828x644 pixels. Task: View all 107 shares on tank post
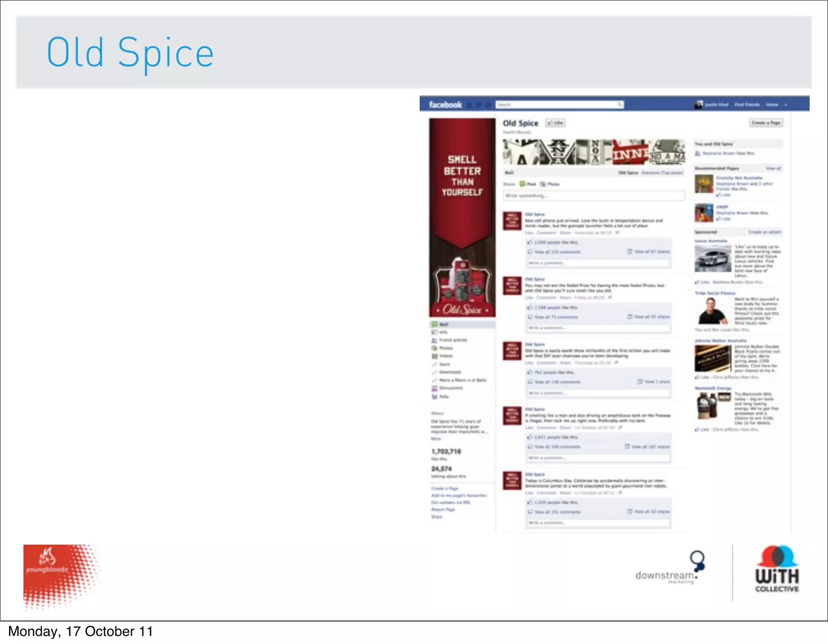[651, 447]
